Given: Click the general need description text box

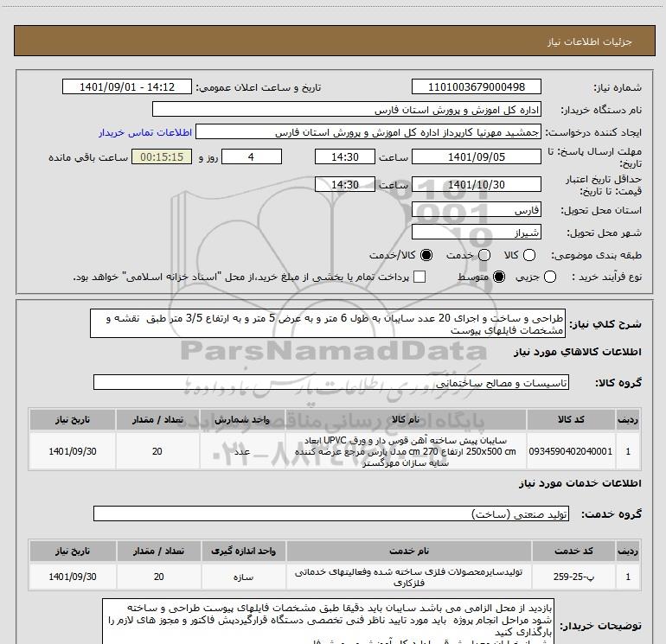Looking at the screenshot, I should click(x=328, y=323).
